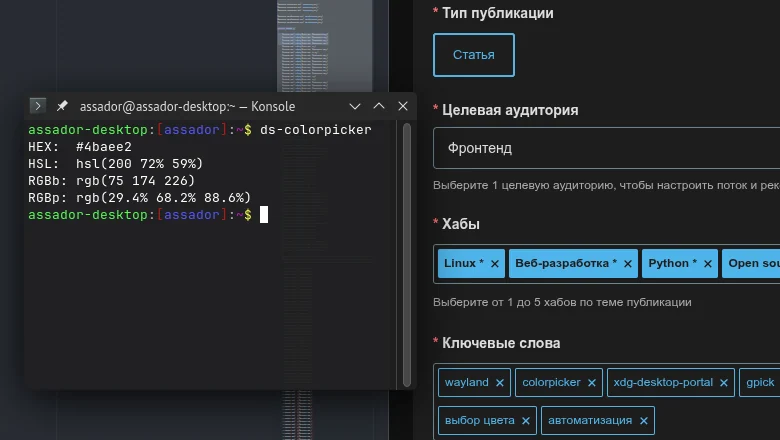Click the xdg-desktop-portal keyword chip
This screenshot has height=440, width=780.
pos(671,382)
